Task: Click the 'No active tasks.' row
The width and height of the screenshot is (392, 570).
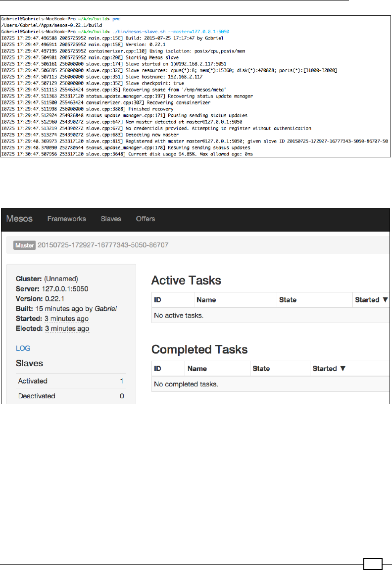Action: [x=271, y=315]
